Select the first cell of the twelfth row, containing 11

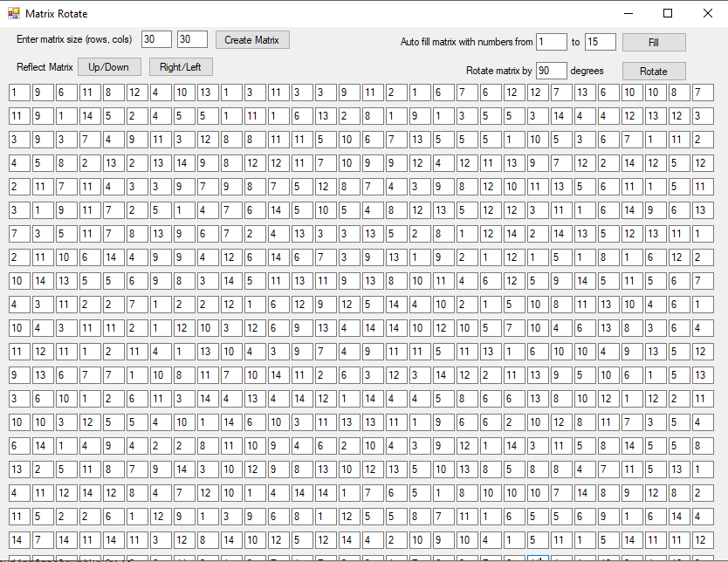19,352
